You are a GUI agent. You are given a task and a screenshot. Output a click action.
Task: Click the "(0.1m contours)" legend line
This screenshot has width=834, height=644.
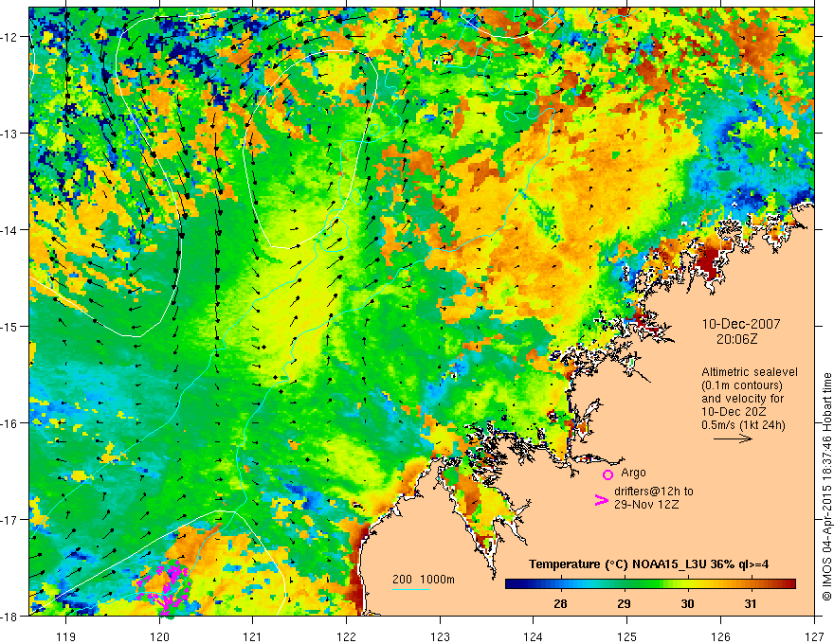point(742,385)
